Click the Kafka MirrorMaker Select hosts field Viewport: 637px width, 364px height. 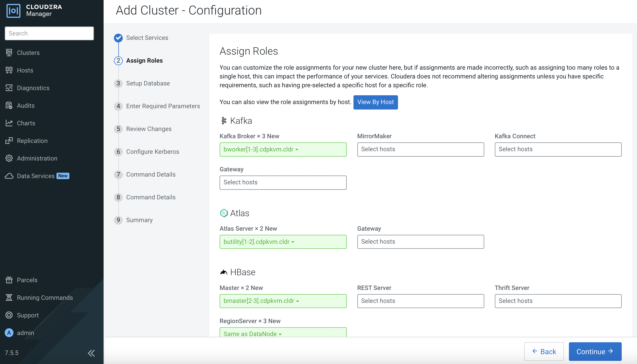click(x=420, y=149)
